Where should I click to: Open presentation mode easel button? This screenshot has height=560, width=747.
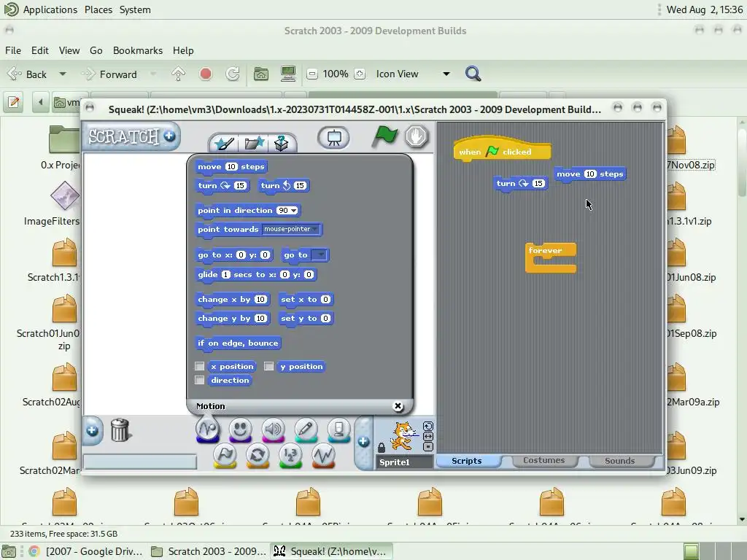click(333, 138)
